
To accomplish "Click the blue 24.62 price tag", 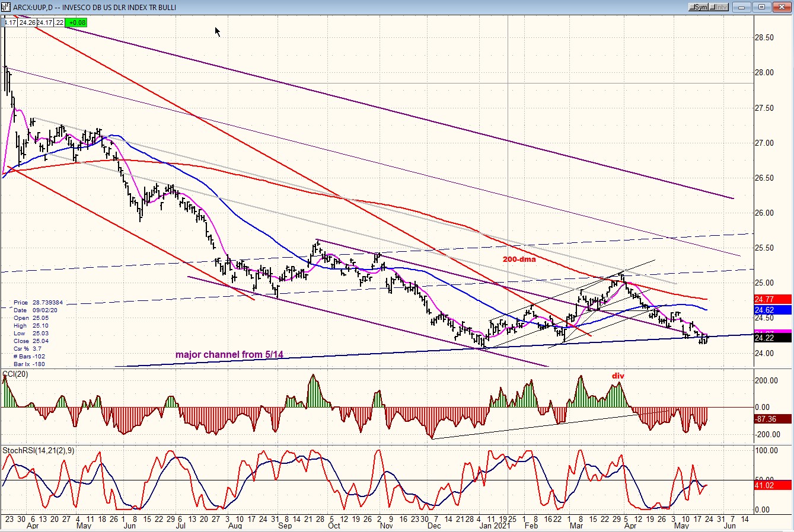I will coord(771,310).
